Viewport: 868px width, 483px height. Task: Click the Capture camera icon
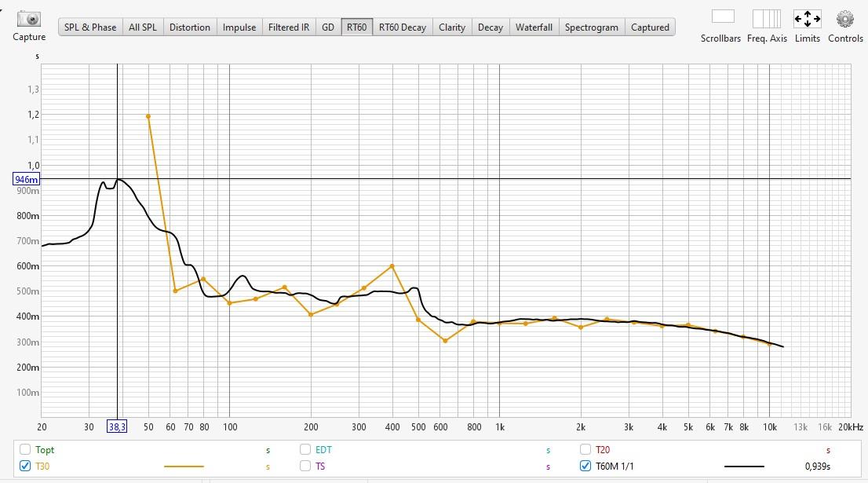pos(29,19)
